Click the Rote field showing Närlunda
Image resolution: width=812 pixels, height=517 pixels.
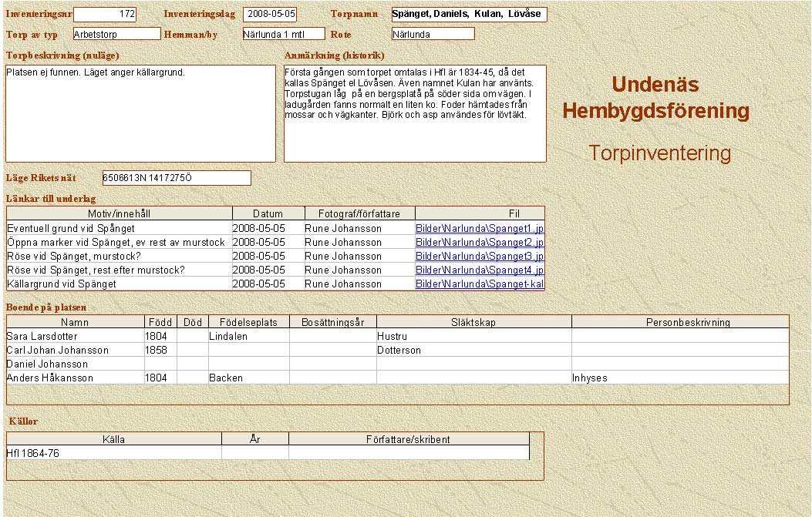coord(433,34)
